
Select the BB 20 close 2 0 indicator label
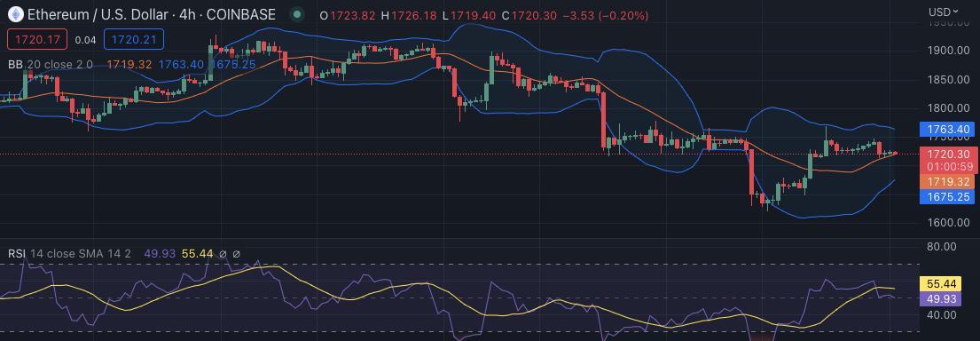coord(50,64)
